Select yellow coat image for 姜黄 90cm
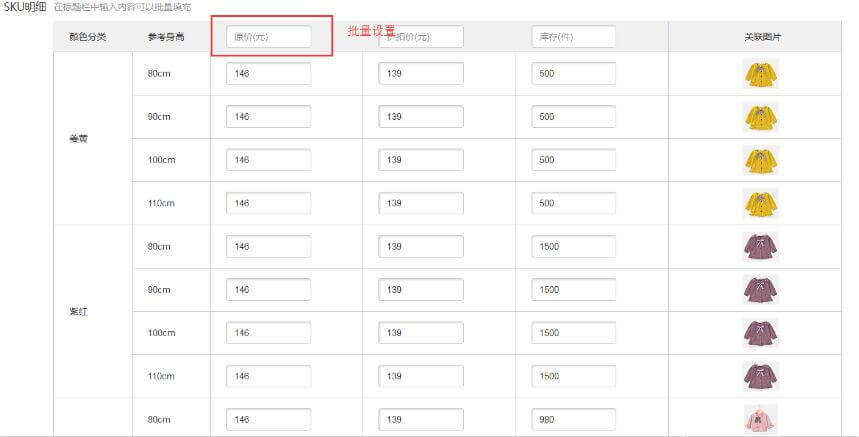 pyautogui.click(x=761, y=117)
